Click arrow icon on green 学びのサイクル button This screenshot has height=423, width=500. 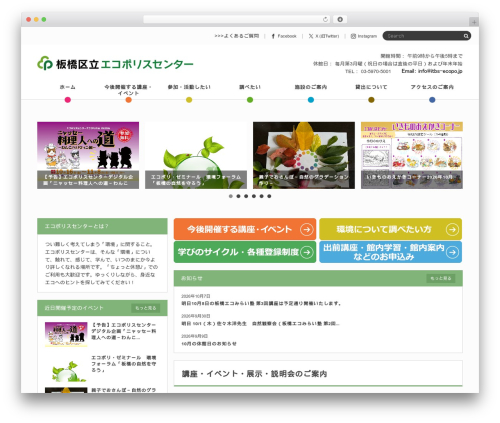306,252
